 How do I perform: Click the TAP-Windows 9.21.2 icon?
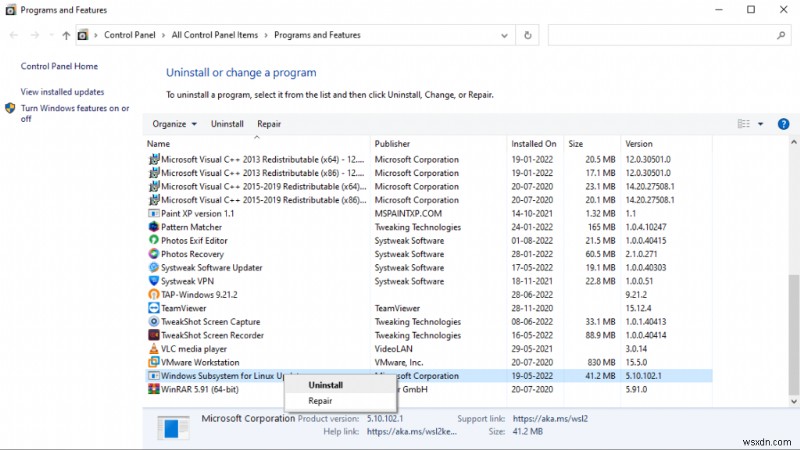tap(153, 294)
